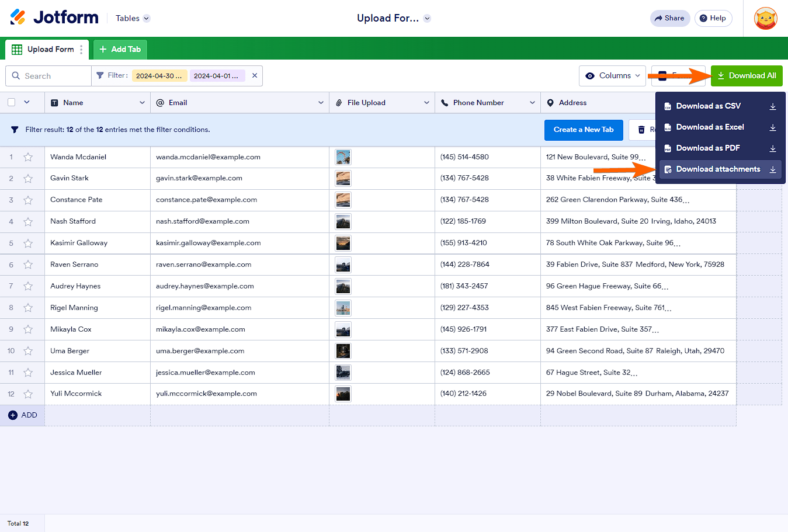788x532 pixels.
Task: Select Download as PDF option
Action: pyautogui.click(x=707, y=148)
